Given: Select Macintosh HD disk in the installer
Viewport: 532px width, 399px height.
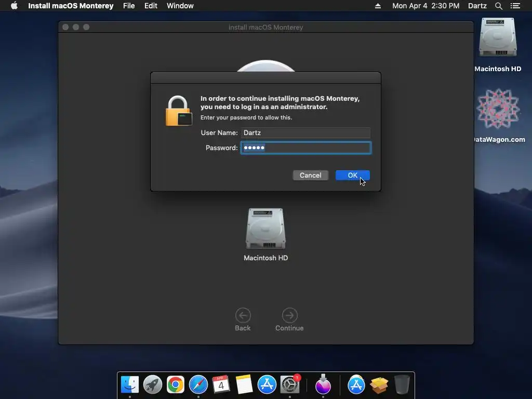Looking at the screenshot, I should pyautogui.click(x=265, y=229).
